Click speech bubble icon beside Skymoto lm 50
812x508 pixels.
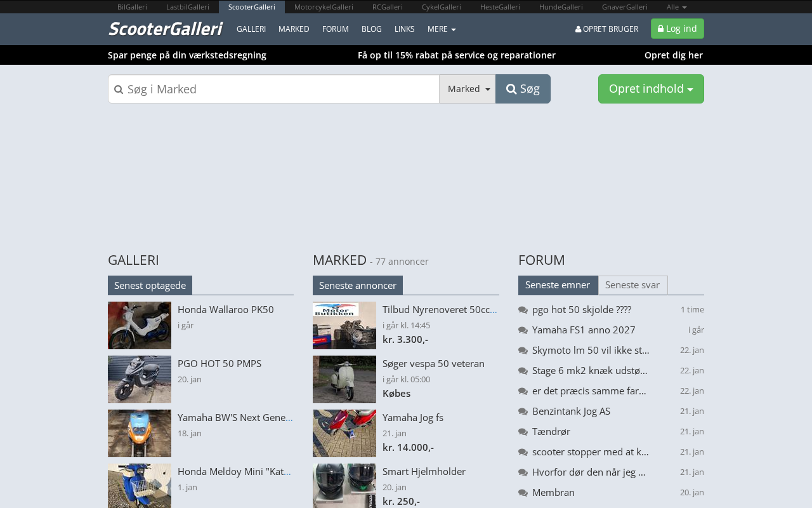click(523, 351)
